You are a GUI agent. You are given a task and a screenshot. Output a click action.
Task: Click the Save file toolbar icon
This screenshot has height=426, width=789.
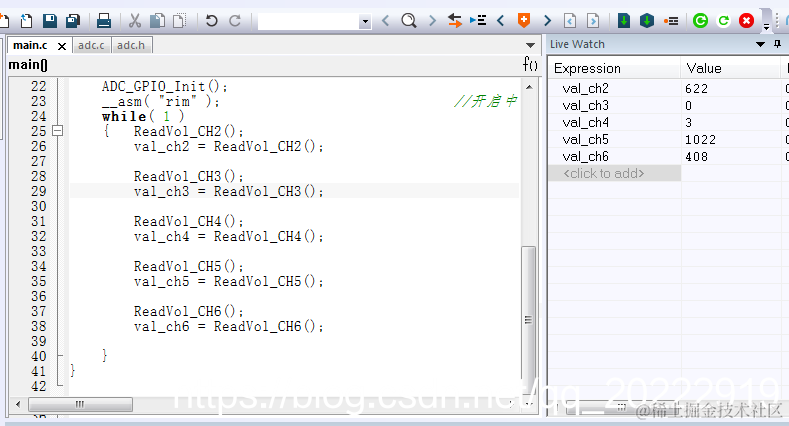[49, 21]
